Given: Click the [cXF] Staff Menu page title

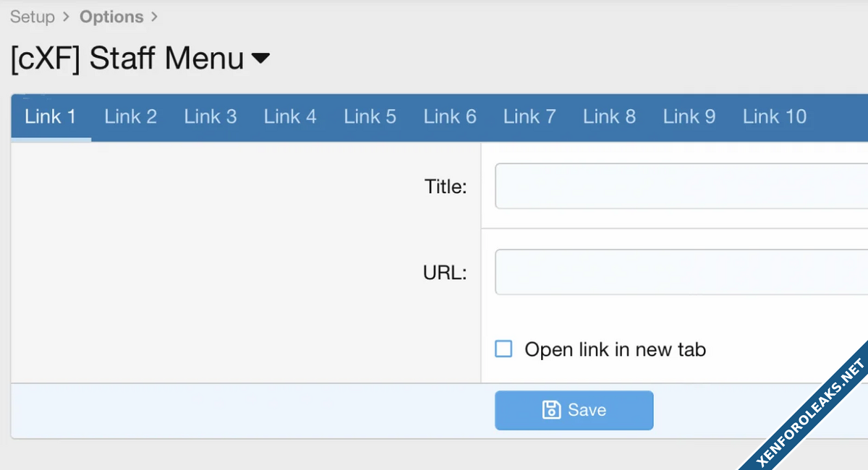Looking at the screenshot, I should [127, 59].
